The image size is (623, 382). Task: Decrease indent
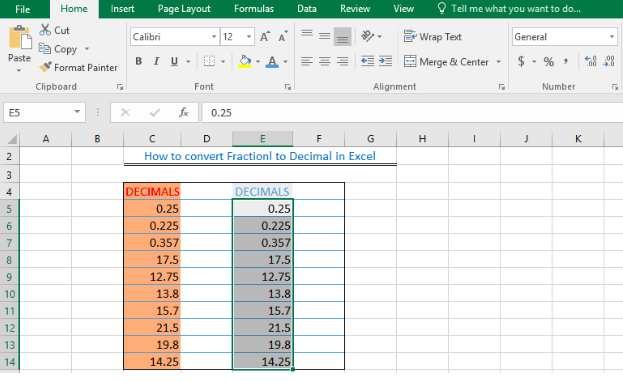tap(368, 61)
